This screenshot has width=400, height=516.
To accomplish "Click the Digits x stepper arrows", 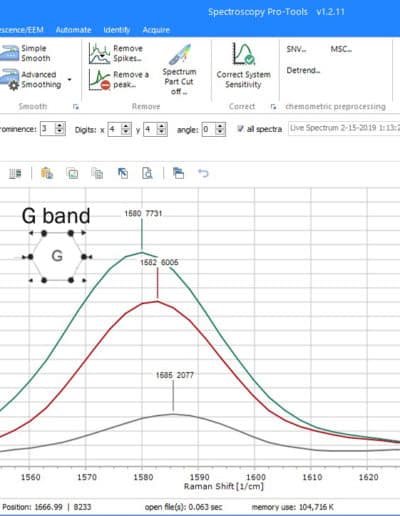I will click(x=126, y=129).
